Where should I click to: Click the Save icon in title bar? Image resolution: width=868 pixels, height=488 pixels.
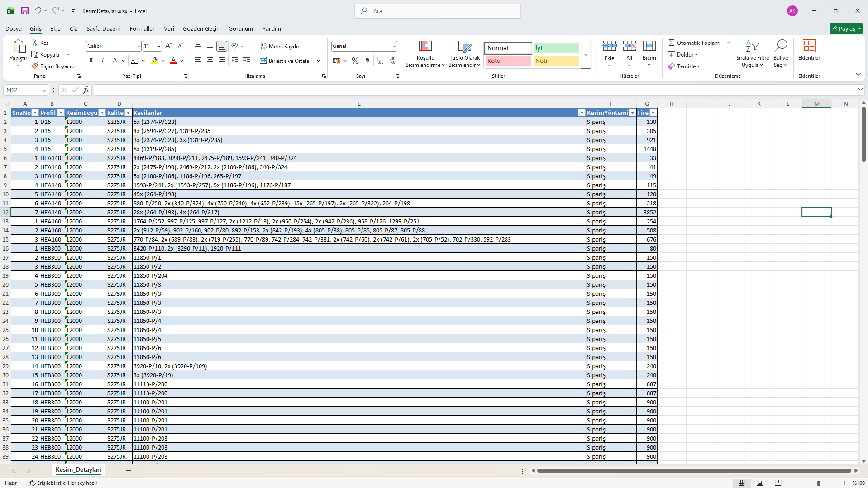coord(25,11)
